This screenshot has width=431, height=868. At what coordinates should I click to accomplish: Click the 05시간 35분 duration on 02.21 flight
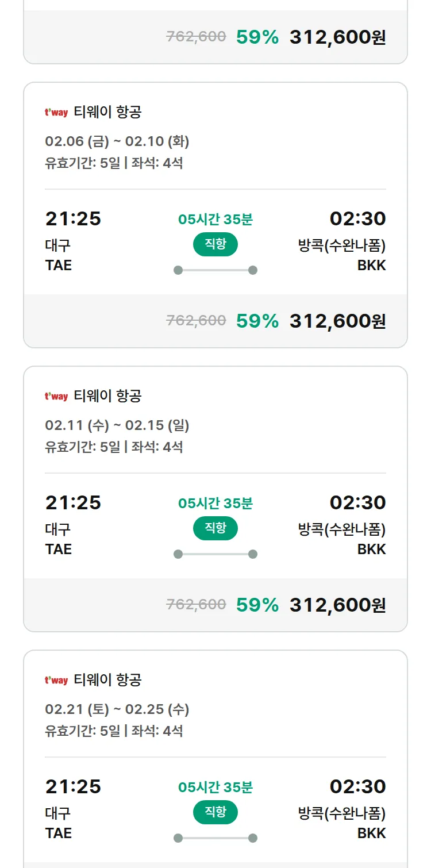215,787
